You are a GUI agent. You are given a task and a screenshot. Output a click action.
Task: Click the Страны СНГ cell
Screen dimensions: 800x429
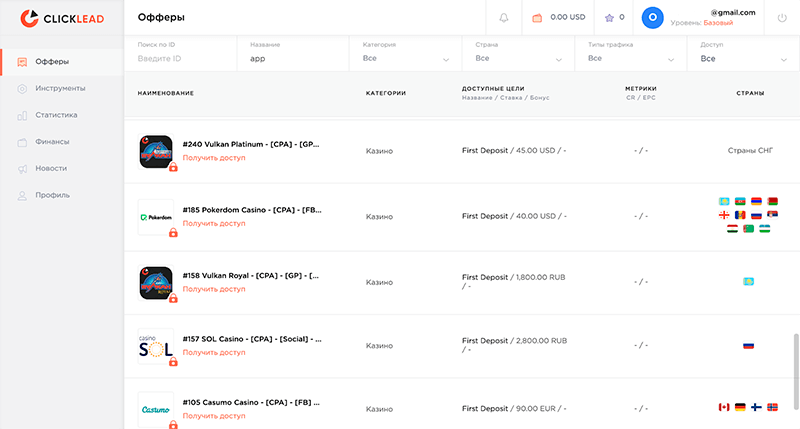click(x=750, y=150)
